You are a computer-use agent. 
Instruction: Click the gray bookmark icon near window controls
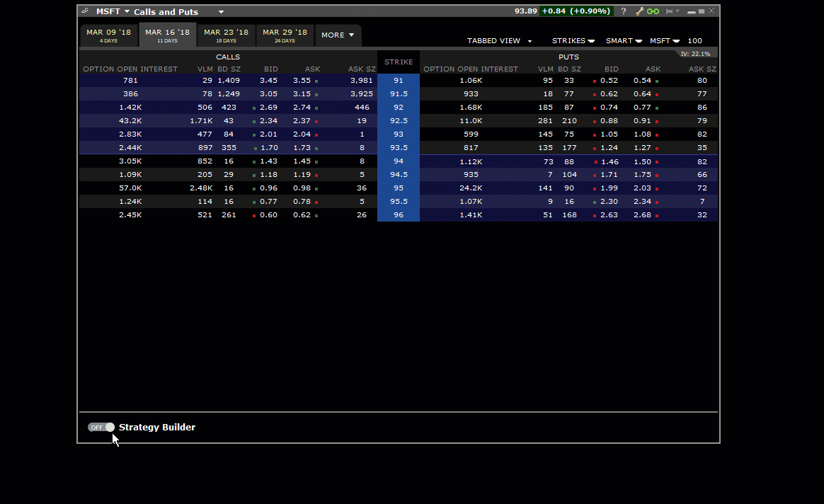[x=669, y=11]
